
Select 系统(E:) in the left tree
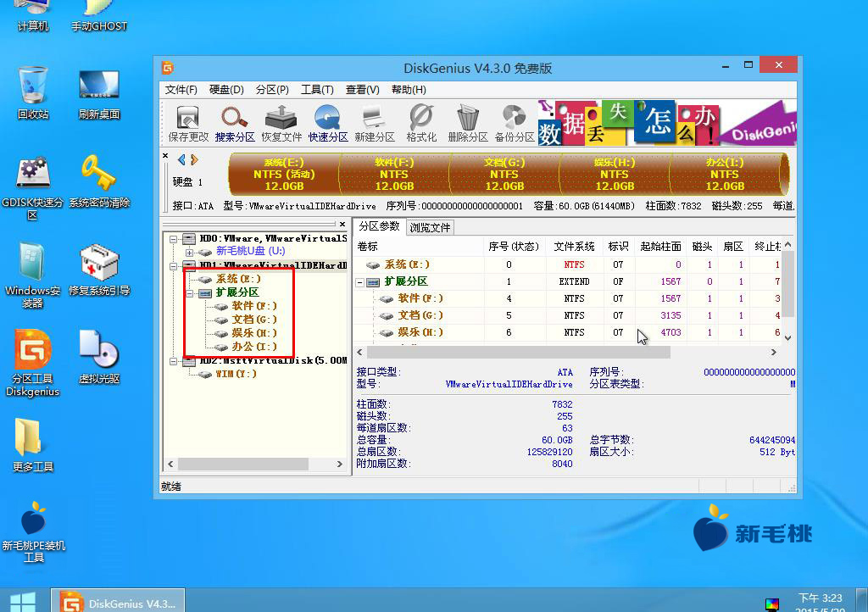(238, 279)
